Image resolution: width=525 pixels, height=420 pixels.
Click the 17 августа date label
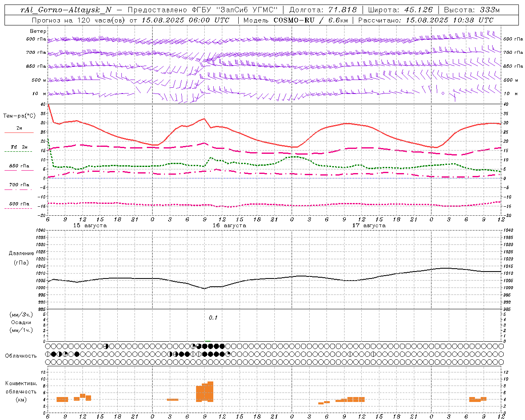pos(369,226)
